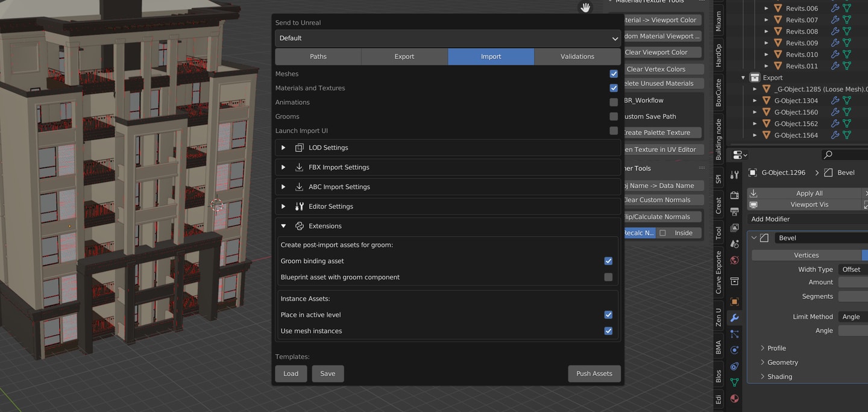This screenshot has width=868, height=412.
Task: Open the Object Data green triangle tab
Action: coord(734,382)
